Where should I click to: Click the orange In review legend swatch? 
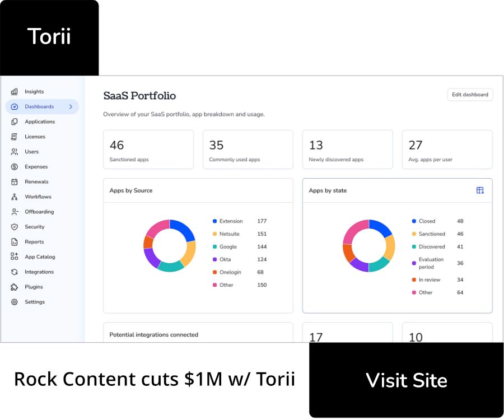click(x=414, y=280)
